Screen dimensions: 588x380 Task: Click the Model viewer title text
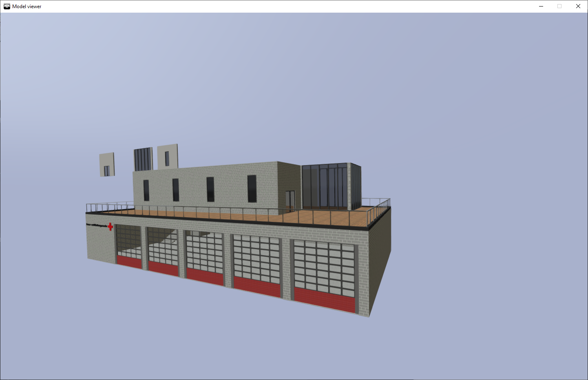pyautogui.click(x=27, y=7)
